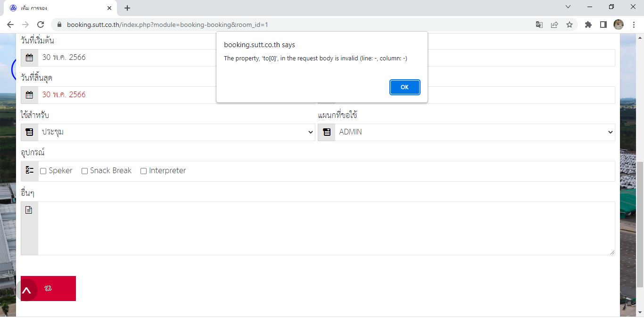Share this page via the share icon
This screenshot has width=644, height=318.
[554, 25]
